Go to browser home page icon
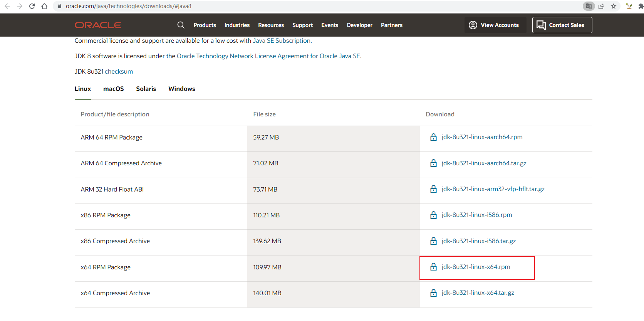The width and height of the screenshot is (644, 321). [44, 6]
